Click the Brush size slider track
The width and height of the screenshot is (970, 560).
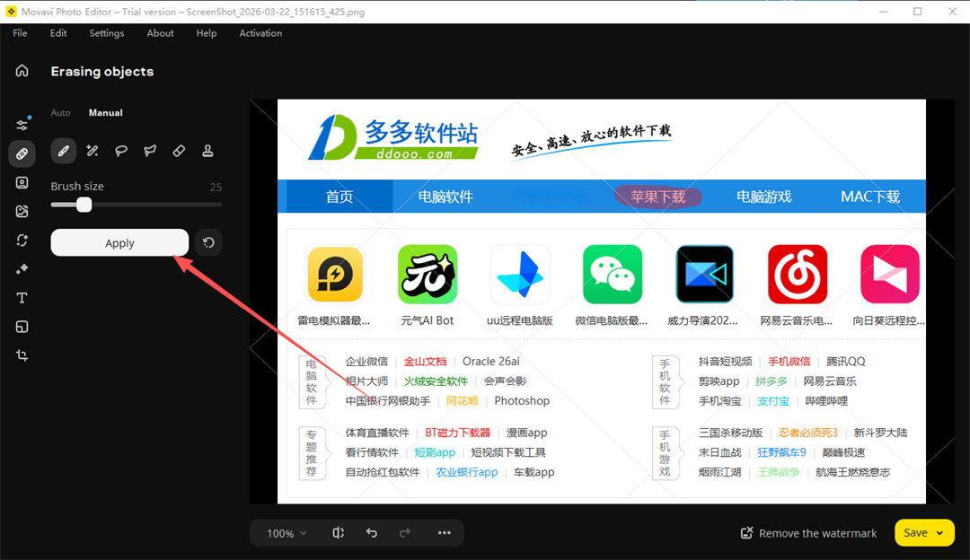point(137,205)
